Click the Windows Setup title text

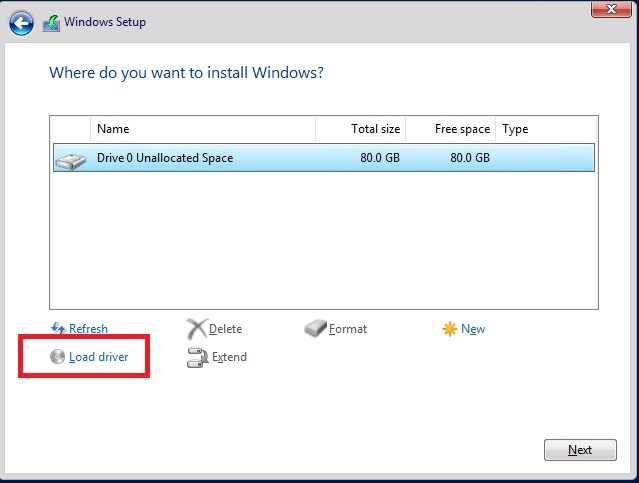(105, 22)
